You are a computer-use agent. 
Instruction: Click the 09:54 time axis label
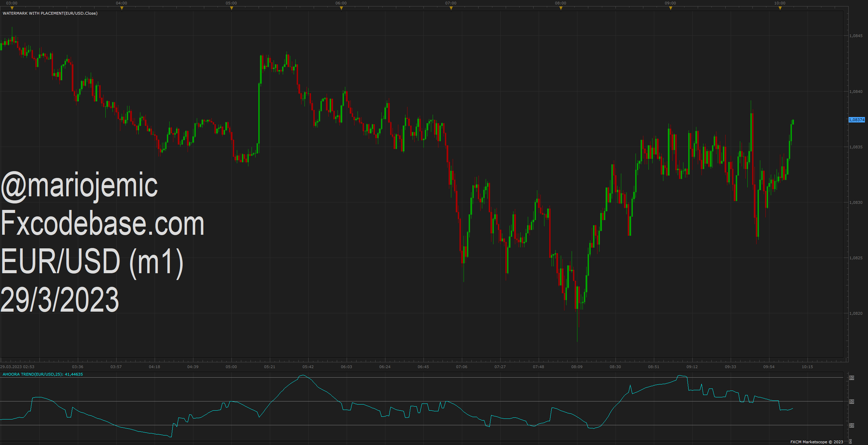coord(769,367)
